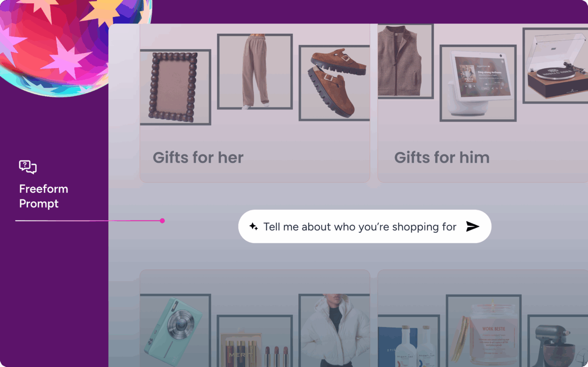Click the send arrow icon in prompt bar
588x367 pixels.
click(x=473, y=227)
